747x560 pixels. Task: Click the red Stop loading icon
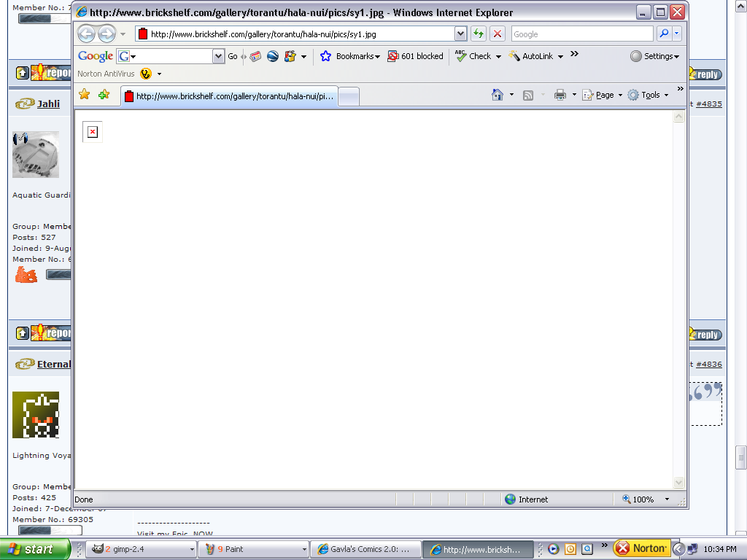pyautogui.click(x=497, y=34)
